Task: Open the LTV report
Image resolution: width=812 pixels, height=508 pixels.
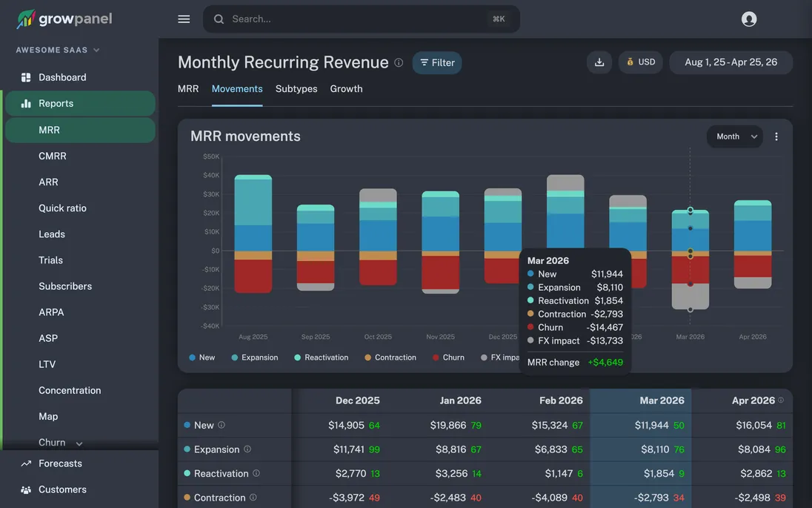Action: [x=47, y=364]
